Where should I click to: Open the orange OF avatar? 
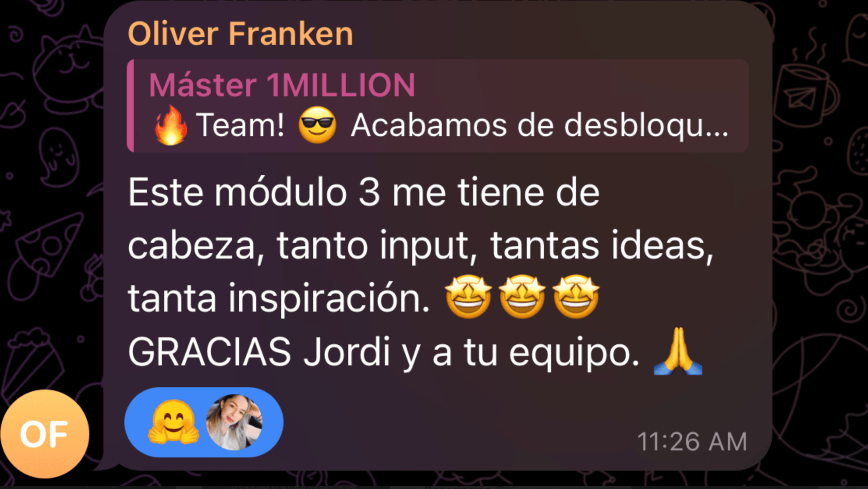[45, 434]
